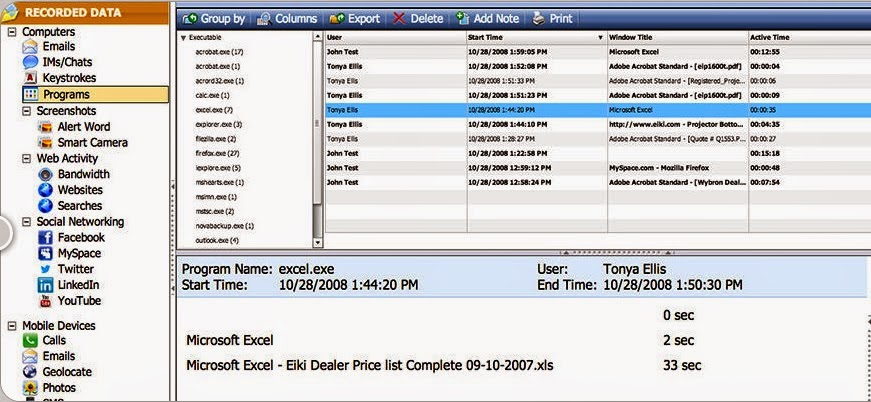
Task: Select the Eiki Dealer Price list entry
Action: [370, 365]
